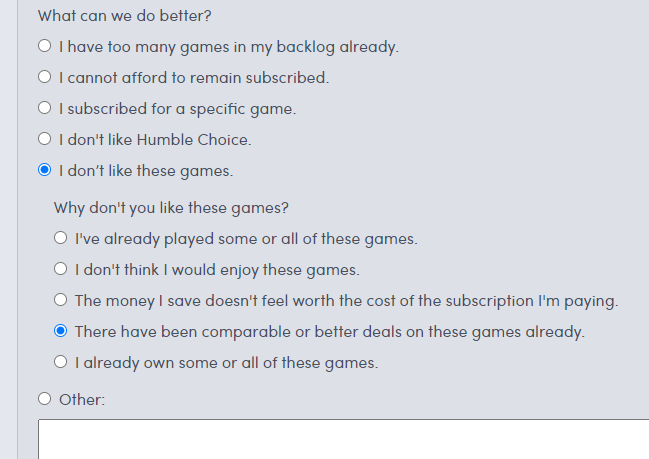This screenshot has width=649, height=459.
Task: Click the selected 'I don't like these games' radio
Action: point(44,170)
